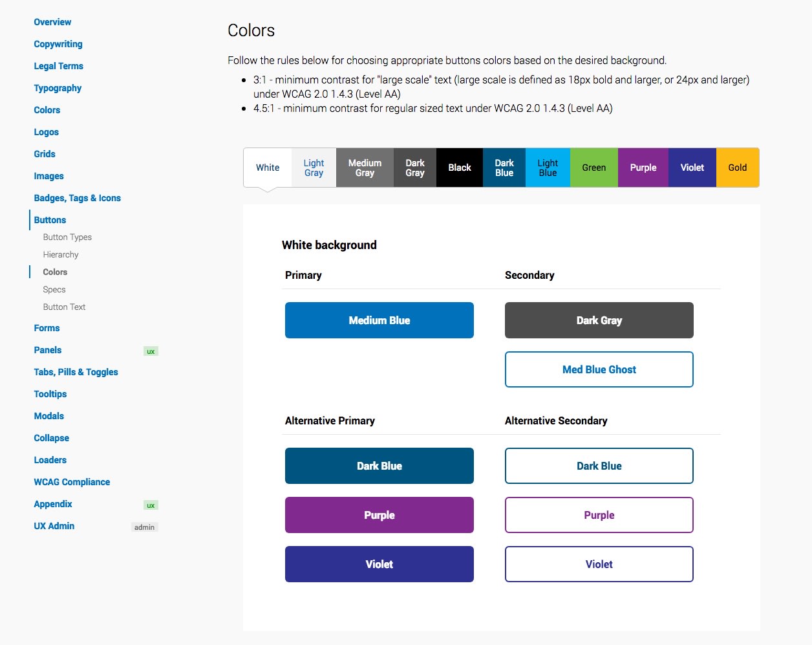Click the admin badge beside UX Admin

(144, 527)
